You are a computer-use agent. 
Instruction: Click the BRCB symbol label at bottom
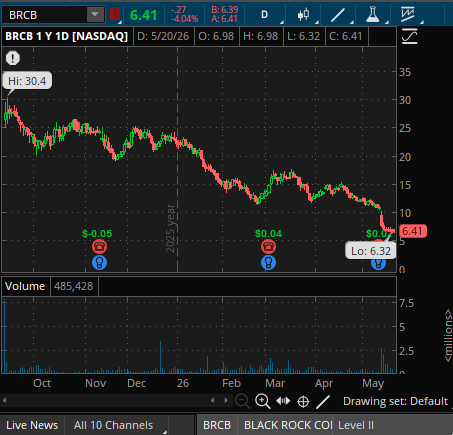217,425
